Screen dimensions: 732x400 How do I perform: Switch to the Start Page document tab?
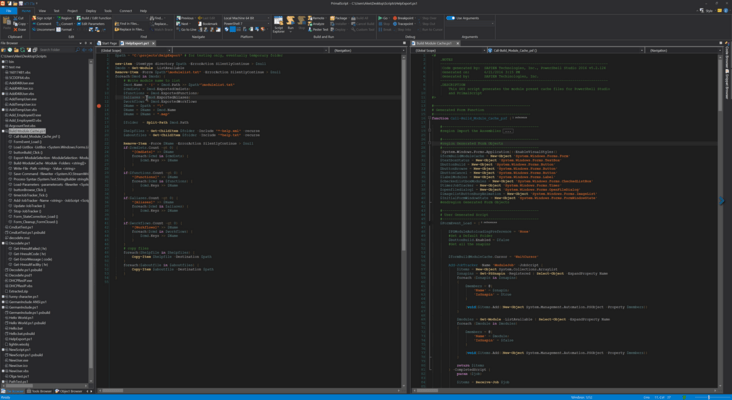tap(109, 43)
